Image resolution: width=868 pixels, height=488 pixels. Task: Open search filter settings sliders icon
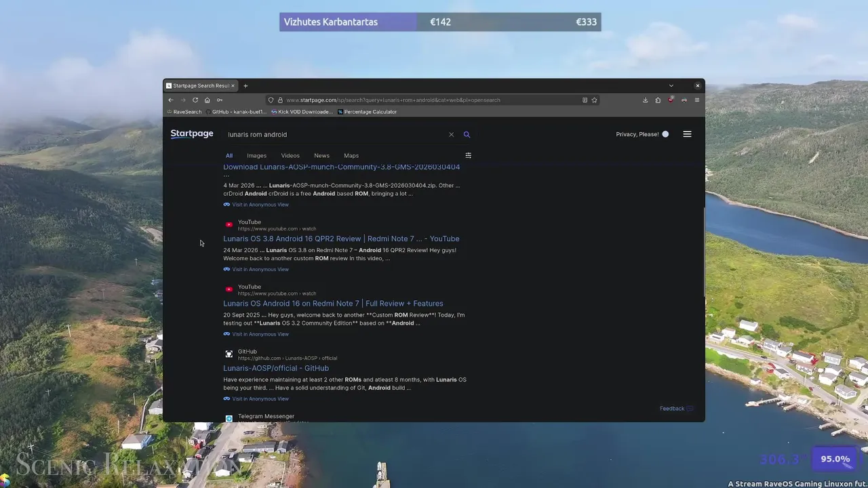point(468,155)
